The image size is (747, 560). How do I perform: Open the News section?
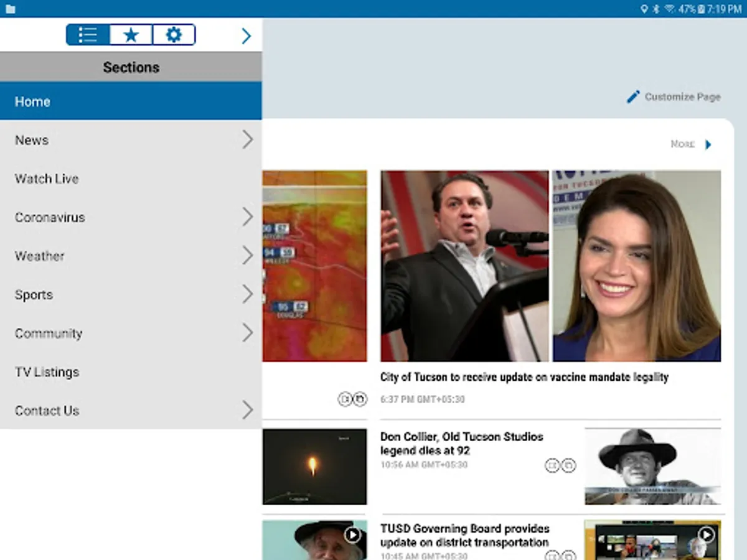(x=131, y=140)
